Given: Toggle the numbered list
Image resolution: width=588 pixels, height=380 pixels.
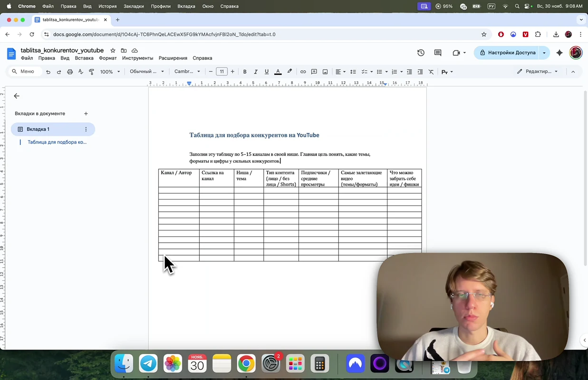Looking at the screenshot, I should pyautogui.click(x=394, y=72).
